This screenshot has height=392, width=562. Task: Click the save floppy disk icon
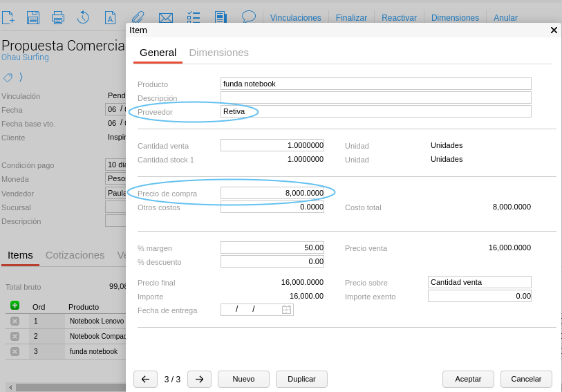[x=33, y=17]
